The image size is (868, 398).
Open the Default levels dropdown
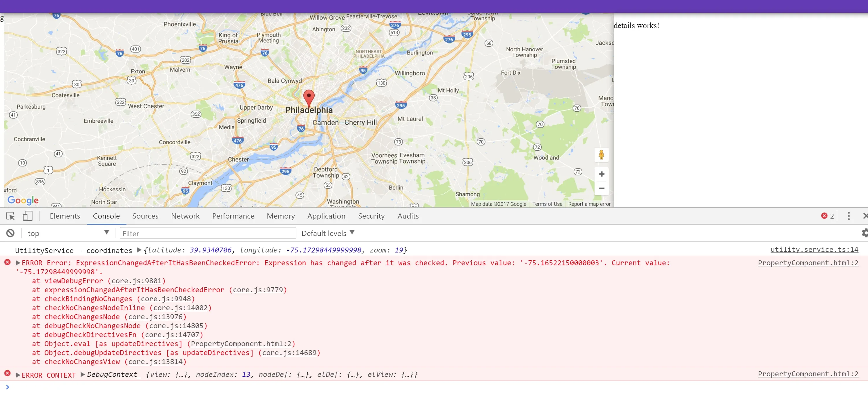(x=327, y=233)
